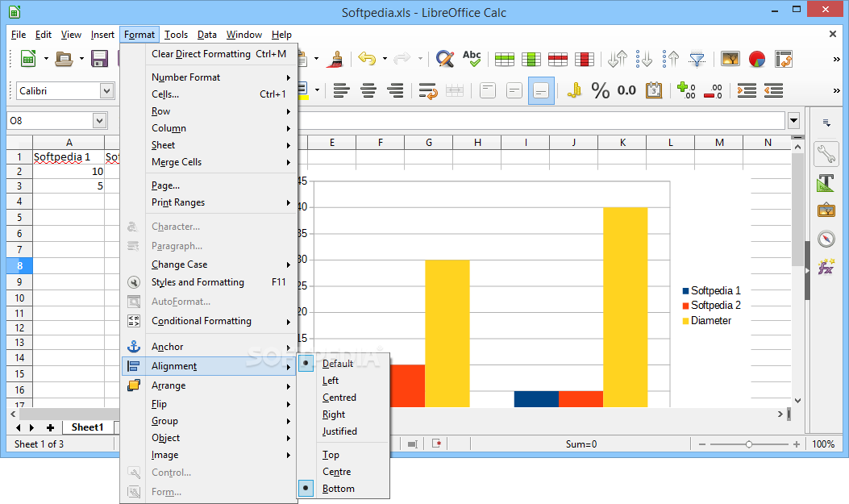Choose Styles and Formatting menu entry
Viewport: 849px width, 504px height.
click(221, 282)
